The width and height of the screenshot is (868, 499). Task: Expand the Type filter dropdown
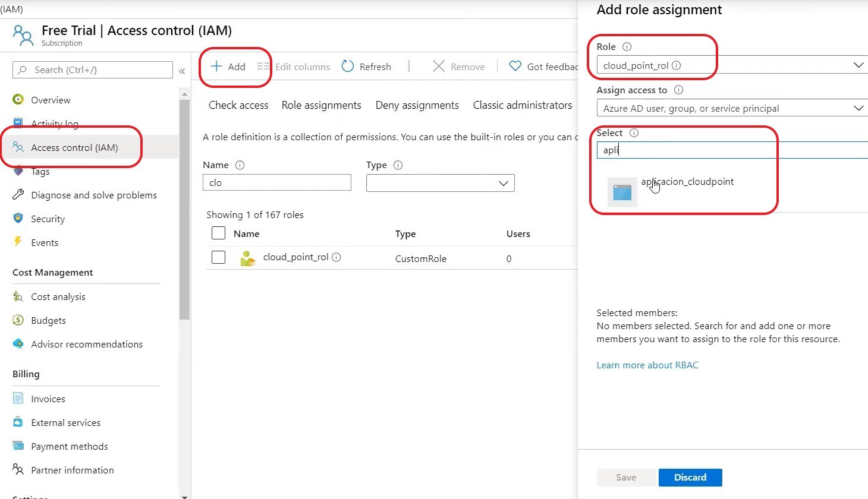coord(441,183)
